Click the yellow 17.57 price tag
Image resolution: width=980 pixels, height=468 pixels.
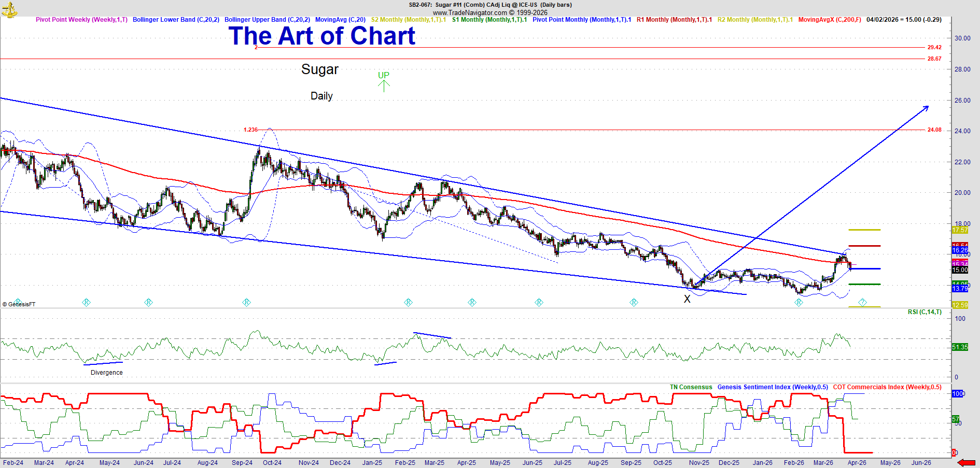960,230
